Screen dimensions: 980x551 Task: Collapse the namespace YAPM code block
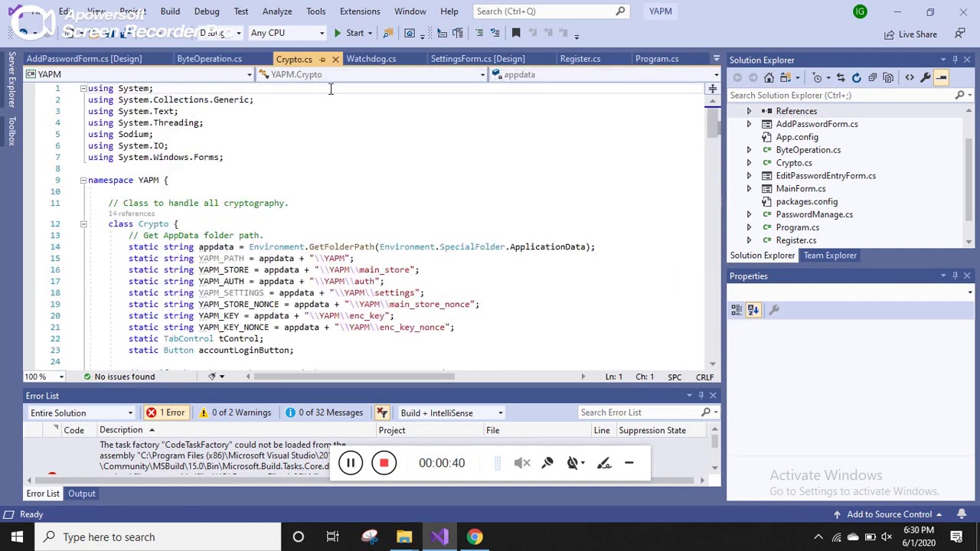[83, 181]
